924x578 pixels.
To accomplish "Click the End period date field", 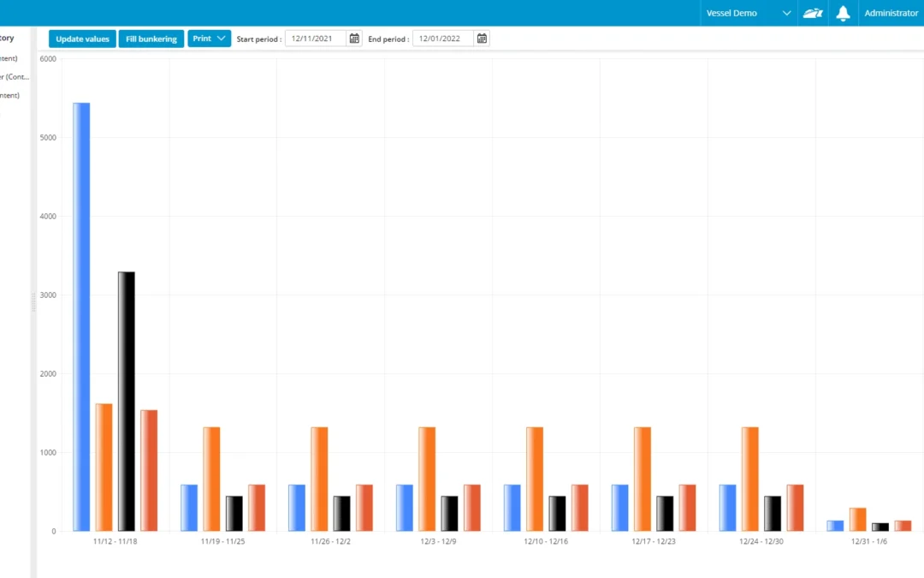I will (x=441, y=38).
